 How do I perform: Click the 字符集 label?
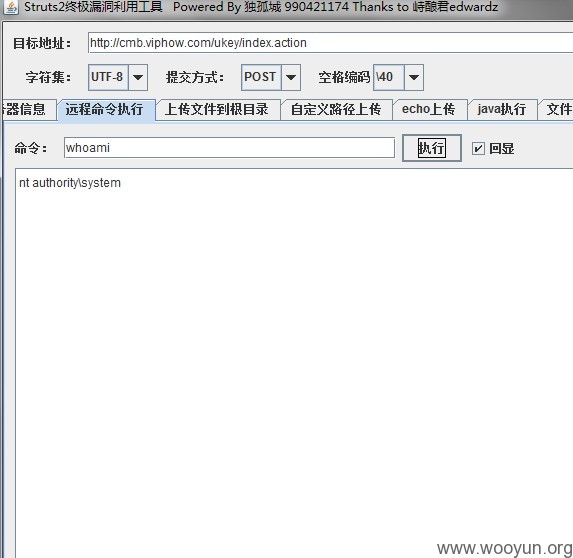tap(48, 77)
